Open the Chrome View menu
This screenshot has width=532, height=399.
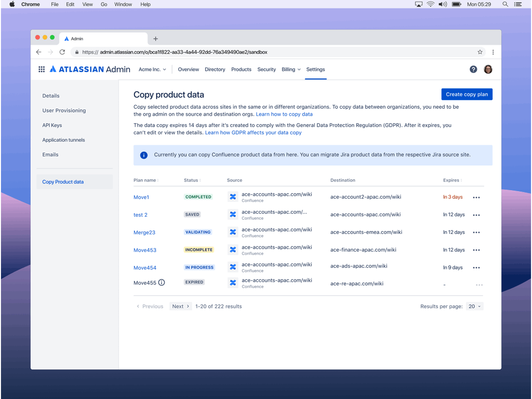[x=87, y=4]
